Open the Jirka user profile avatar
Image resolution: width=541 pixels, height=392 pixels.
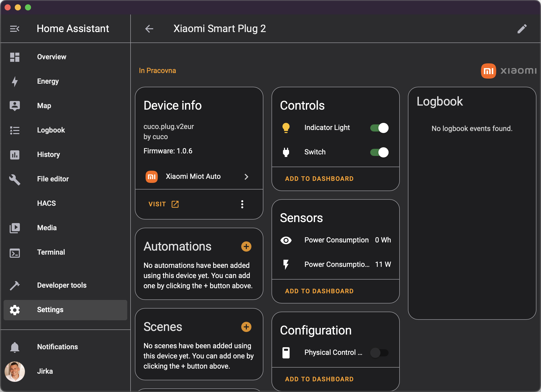pos(15,372)
